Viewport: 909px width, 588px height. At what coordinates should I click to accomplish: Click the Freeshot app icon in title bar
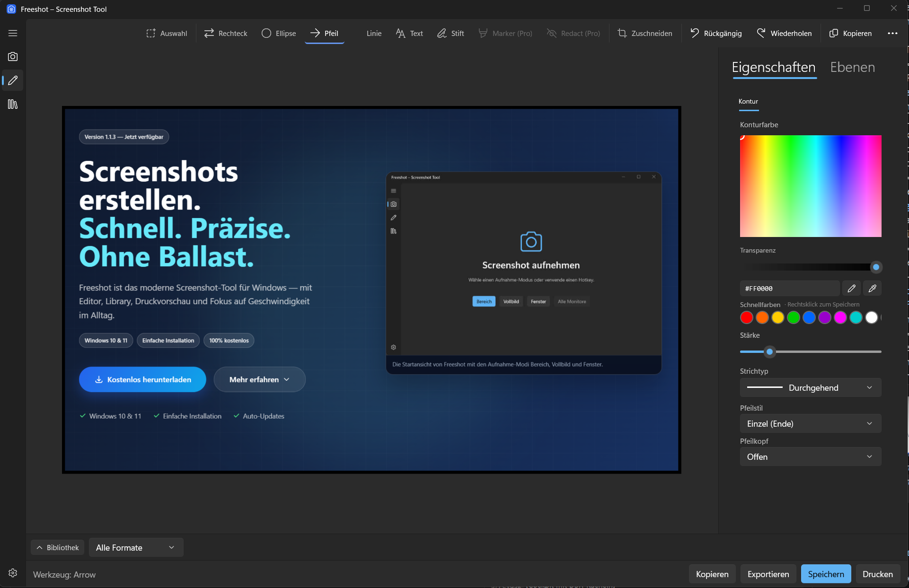pyautogui.click(x=11, y=9)
